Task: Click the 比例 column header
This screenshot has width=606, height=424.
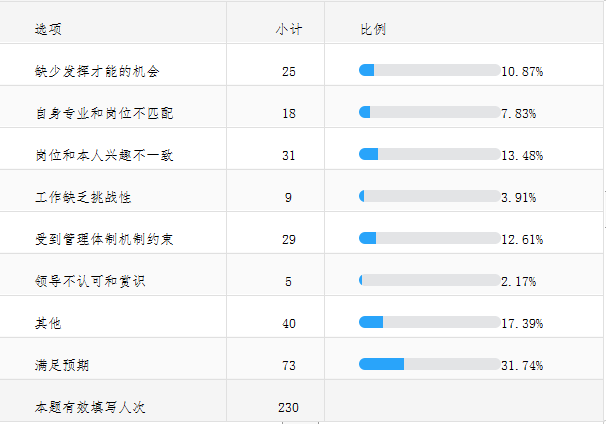Action: point(373,30)
